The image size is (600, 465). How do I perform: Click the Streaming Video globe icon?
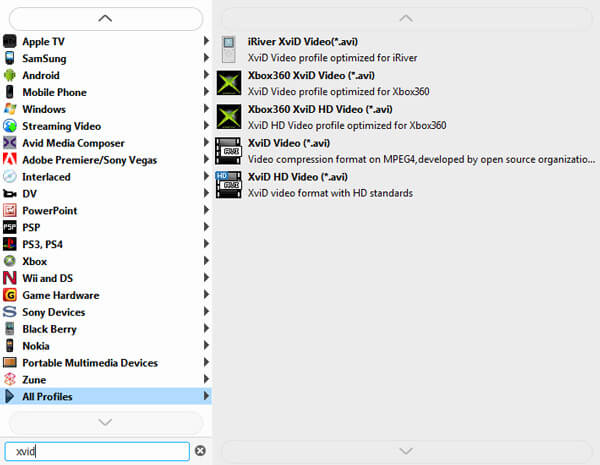click(10, 126)
